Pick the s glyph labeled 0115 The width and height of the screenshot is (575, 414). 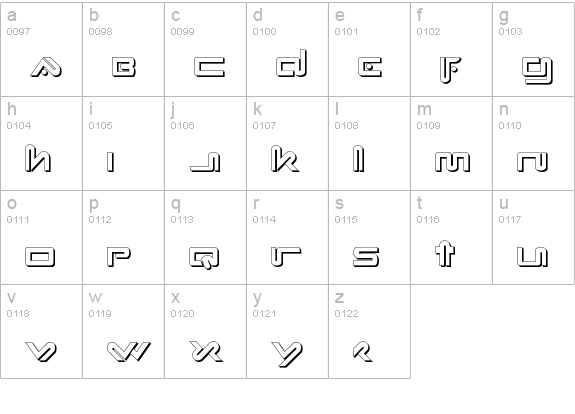[x=369, y=237]
